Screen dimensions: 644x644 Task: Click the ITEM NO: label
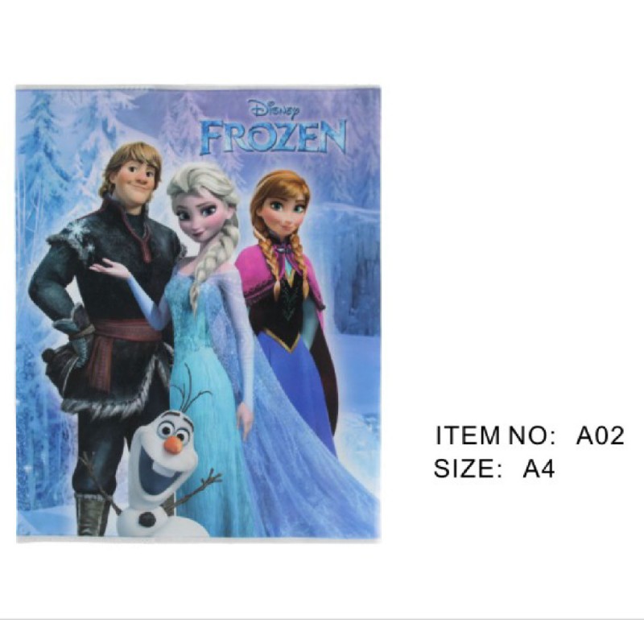tap(495, 436)
